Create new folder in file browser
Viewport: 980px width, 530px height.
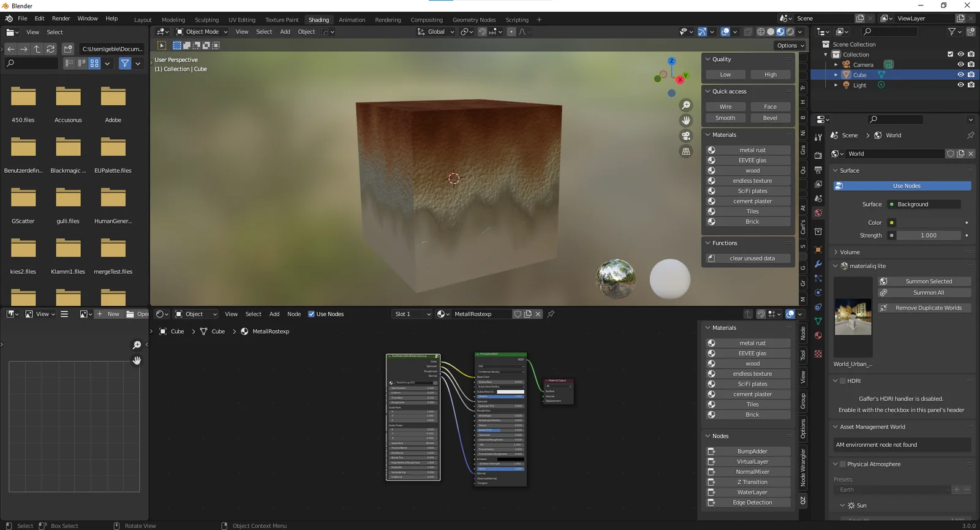point(68,49)
